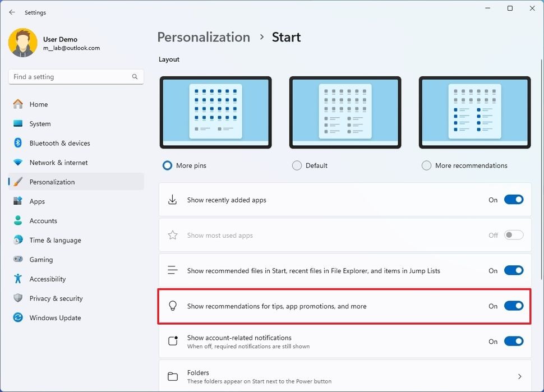Disable tips and app promotions recommendations toggle

(x=514, y=306)
